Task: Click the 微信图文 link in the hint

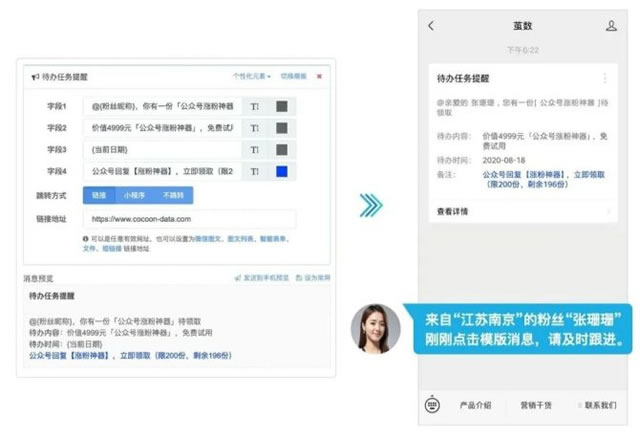Action: [208, 239]
